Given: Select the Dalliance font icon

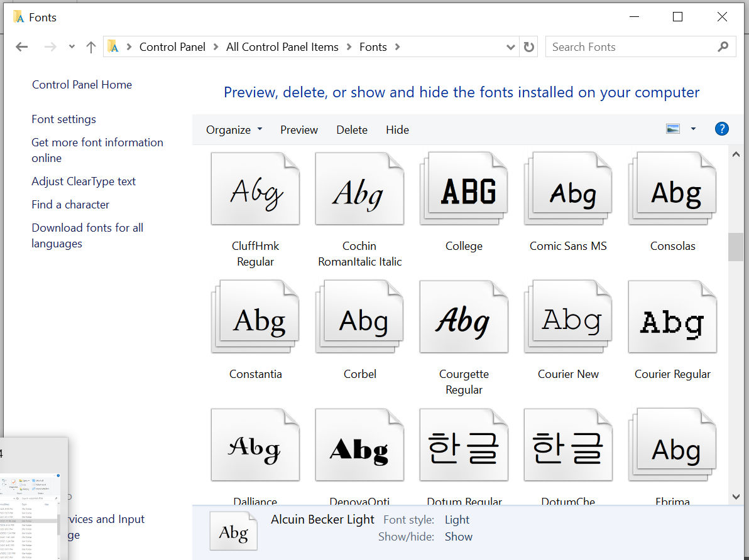Looking at the screenshot, I should (255, 444).
